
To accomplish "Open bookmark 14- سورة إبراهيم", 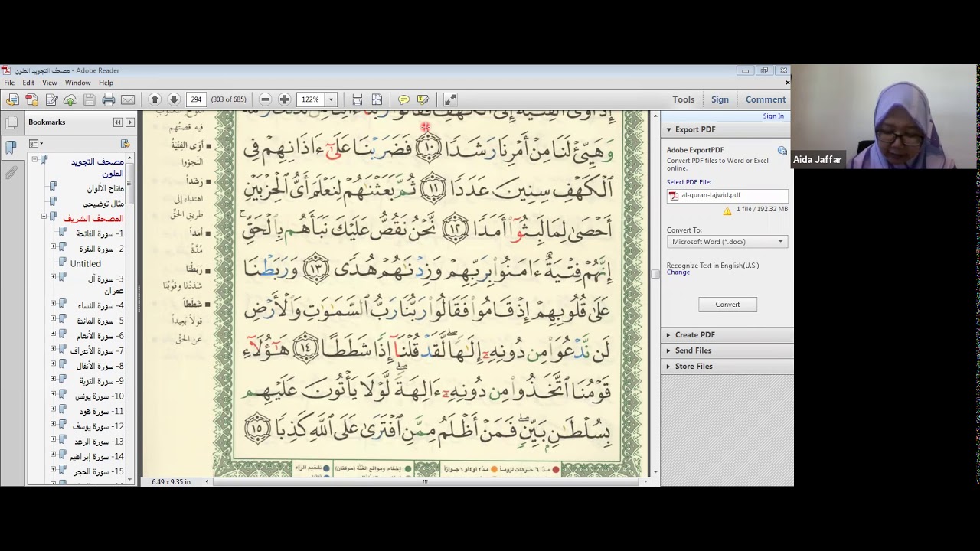I will (96, 457).
